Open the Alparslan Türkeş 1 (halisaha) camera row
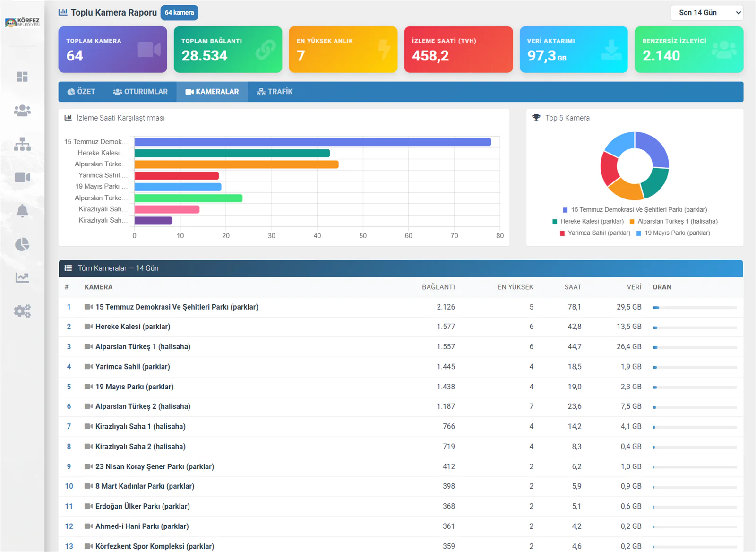This screenshot has height=552, width=756. point(401,347)
